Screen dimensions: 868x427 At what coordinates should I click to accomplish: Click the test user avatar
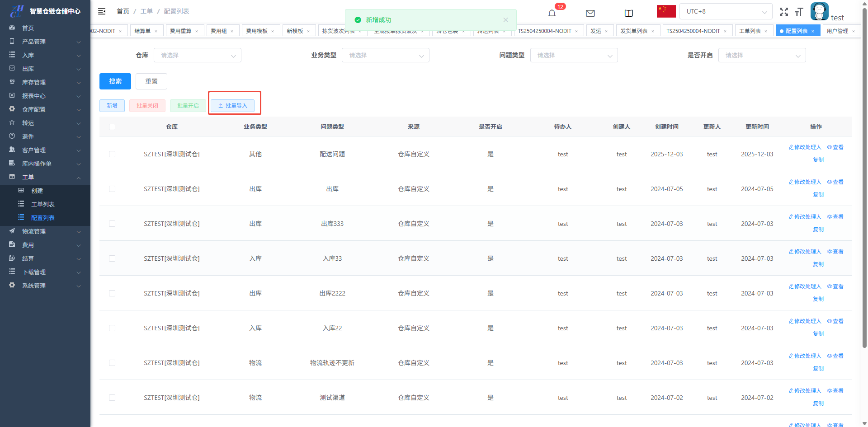tap(819, 11)
